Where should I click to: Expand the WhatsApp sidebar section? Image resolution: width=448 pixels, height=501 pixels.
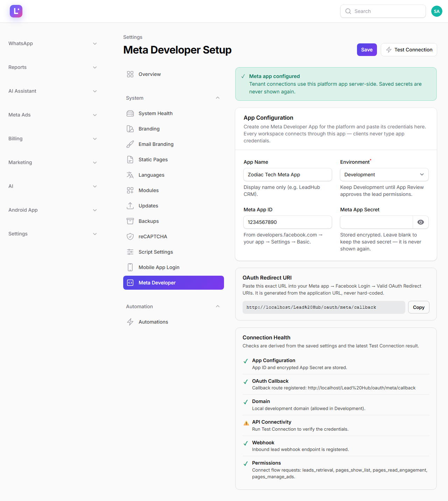coord(52,43)
